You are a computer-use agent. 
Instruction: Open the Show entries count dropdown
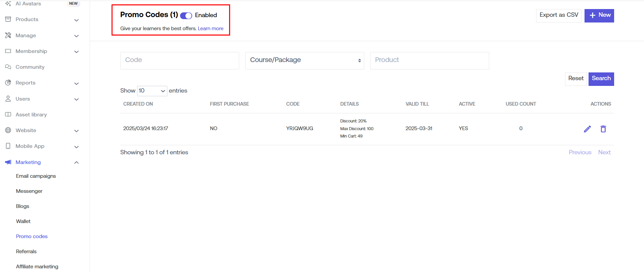[x=152, y=91]
